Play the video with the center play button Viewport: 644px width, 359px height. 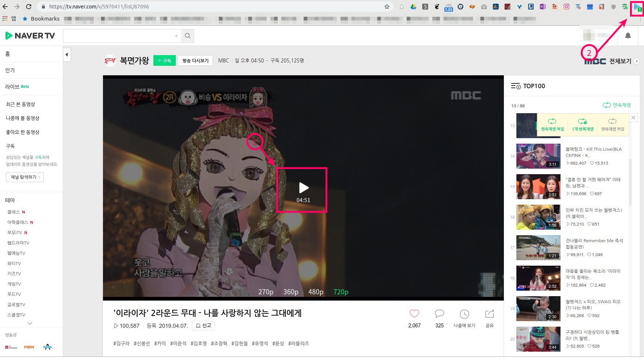click(x=303, y=188)
